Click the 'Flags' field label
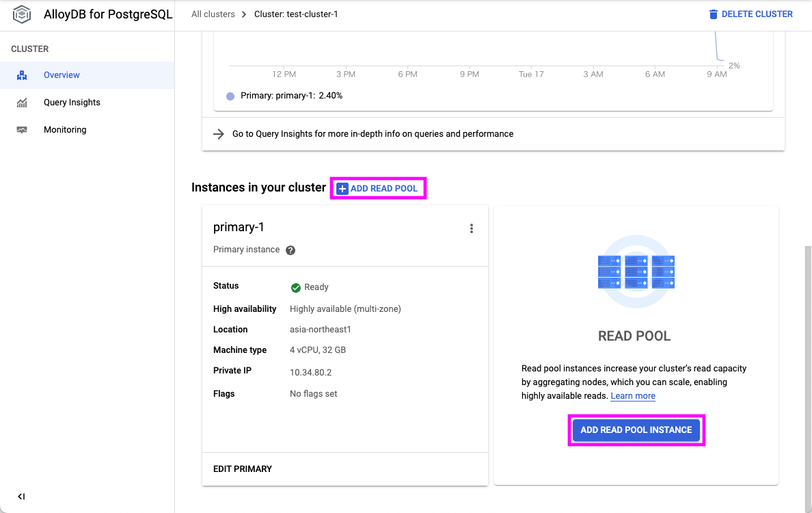The width and height of the screenshot is (812, 513). (x=224, y=394)
